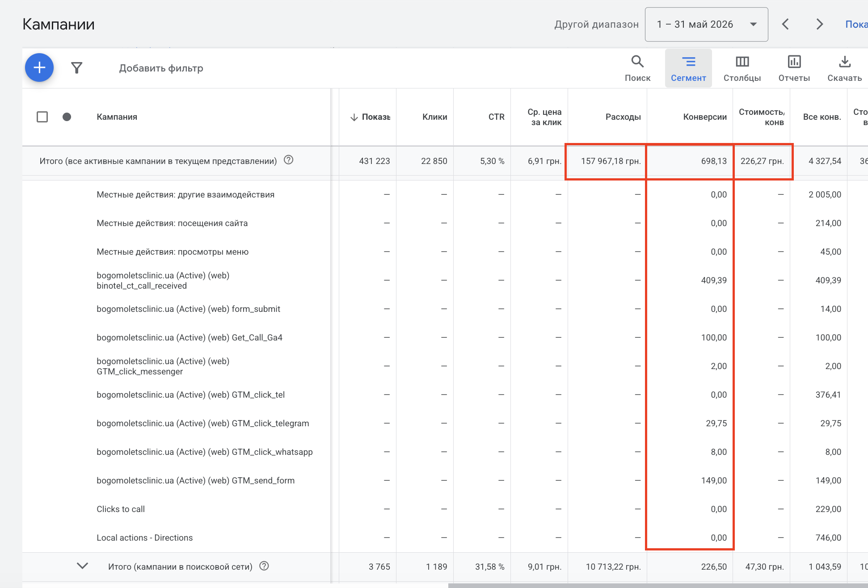Open the Сегмент segment menu

coord(688,68)
